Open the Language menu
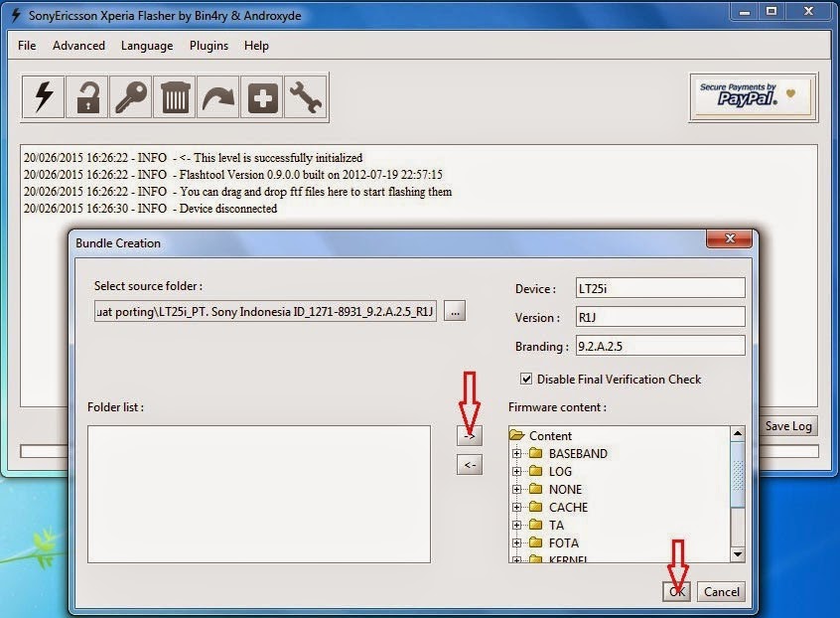The width and height of the screenshot is (840, 618). pyautogui.click(x=147, y=46)
